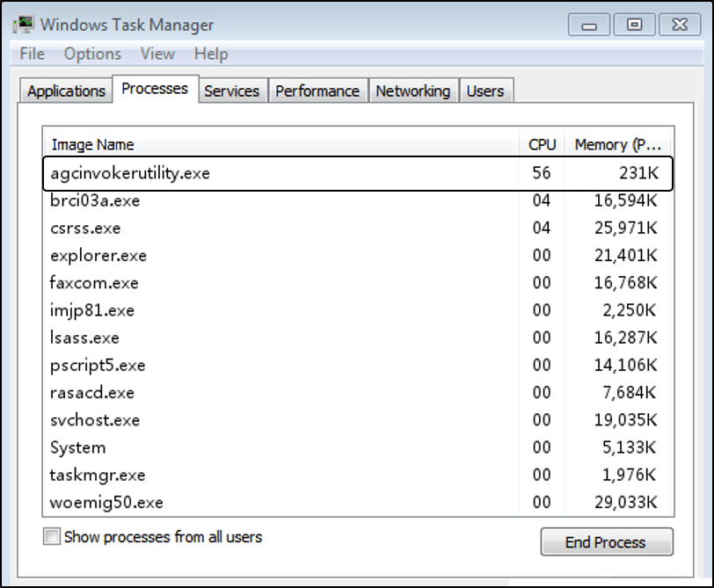714x588 pixels.
Task: Select the woemig50.exe process
Action: (358, 503)
